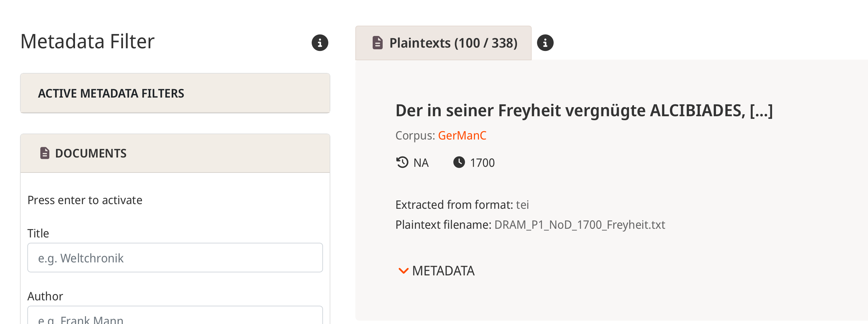Click document icon in Plaintexts tab
868x324 pixels.
(x=377, y=43)
